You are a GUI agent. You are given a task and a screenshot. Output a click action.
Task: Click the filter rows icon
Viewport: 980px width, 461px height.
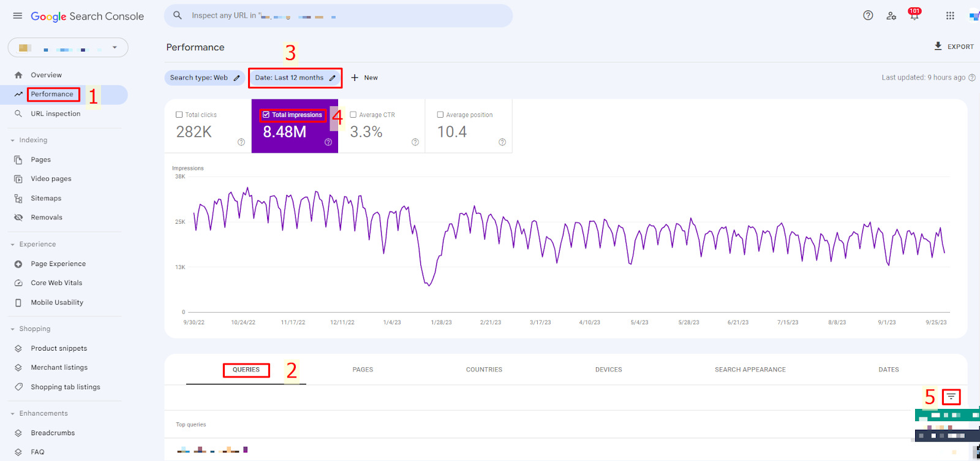click(x=951, y=397)
